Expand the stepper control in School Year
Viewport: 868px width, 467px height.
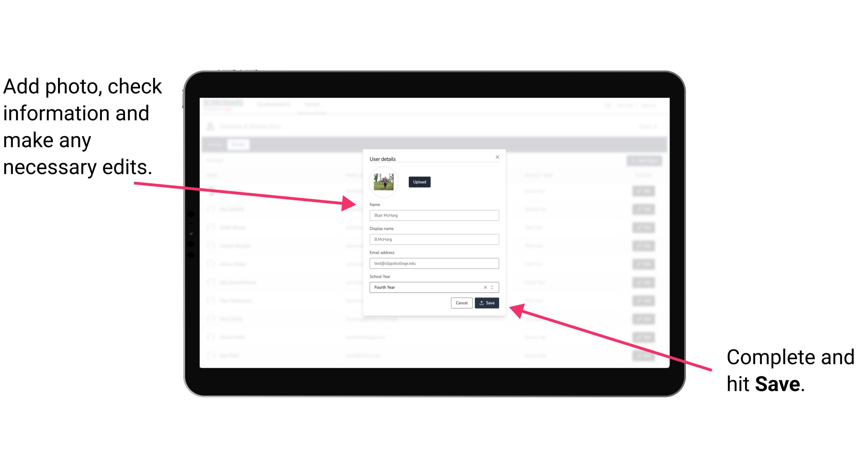(x=494, y=287)
